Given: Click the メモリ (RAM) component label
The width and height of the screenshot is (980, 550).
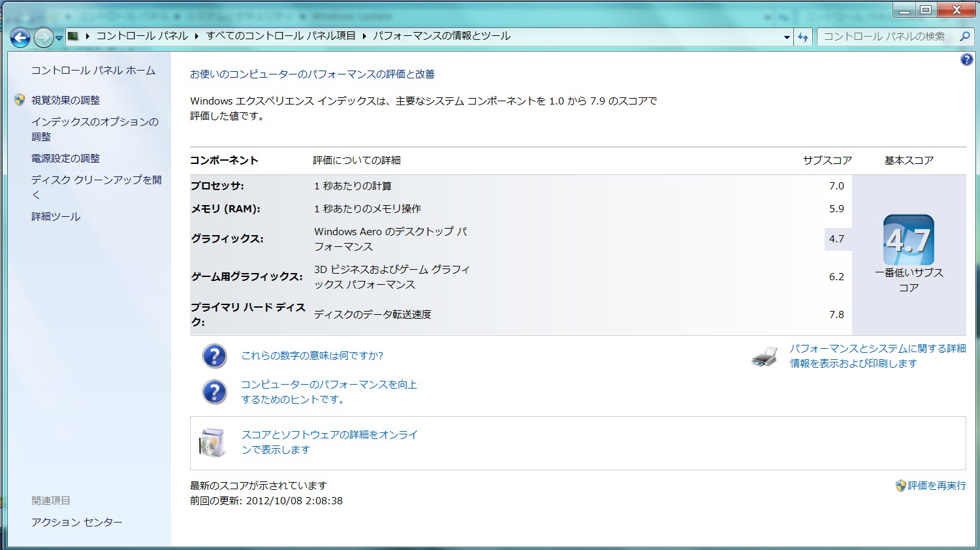Looking at the screenshot, I should 225,209.
